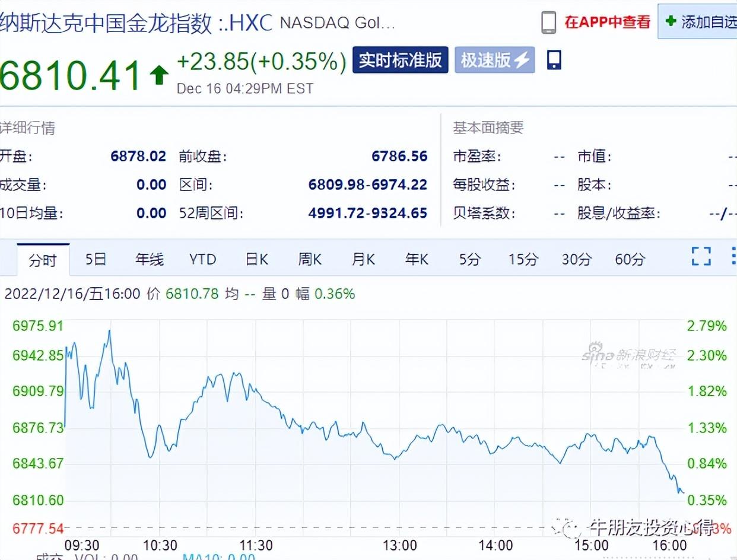This screenshot has height=560, width=737.
Task: Click the 股息/收益率 label
Action: [619, 213]
